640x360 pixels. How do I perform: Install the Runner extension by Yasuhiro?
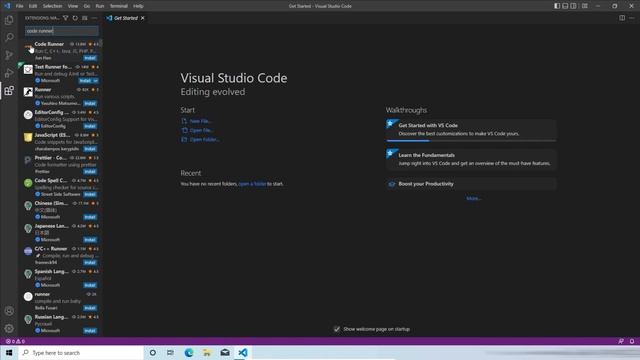click(x=90, y=103)
